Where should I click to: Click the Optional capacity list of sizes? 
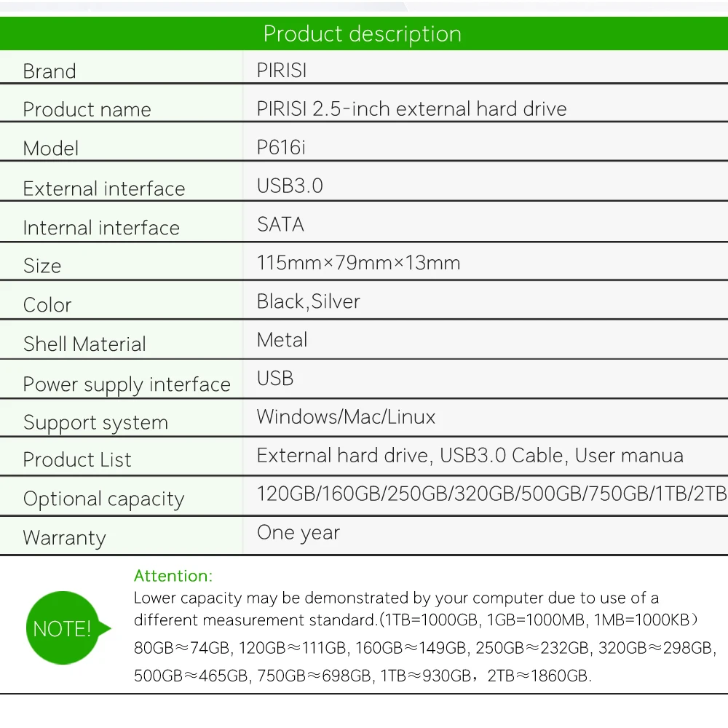491,494
